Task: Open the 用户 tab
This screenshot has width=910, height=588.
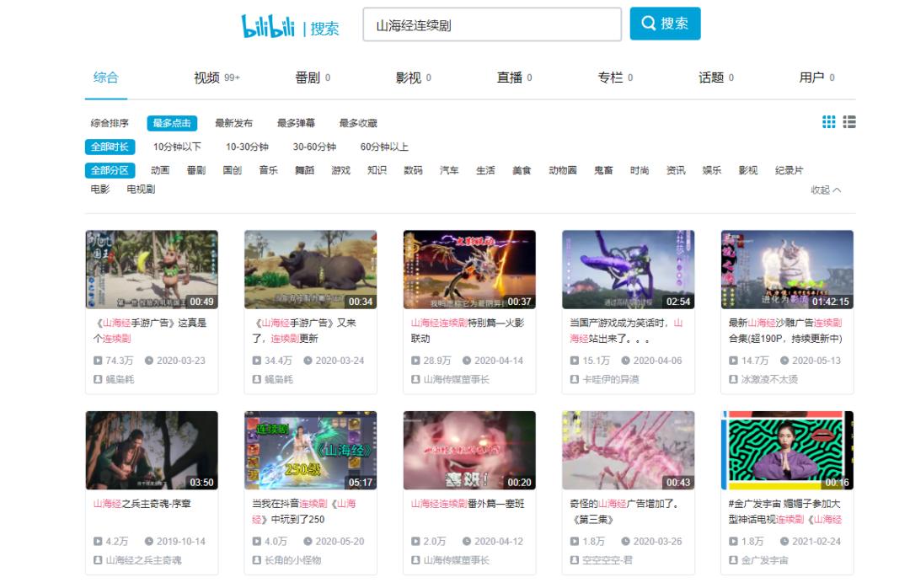Action: (x=816, y=78)
